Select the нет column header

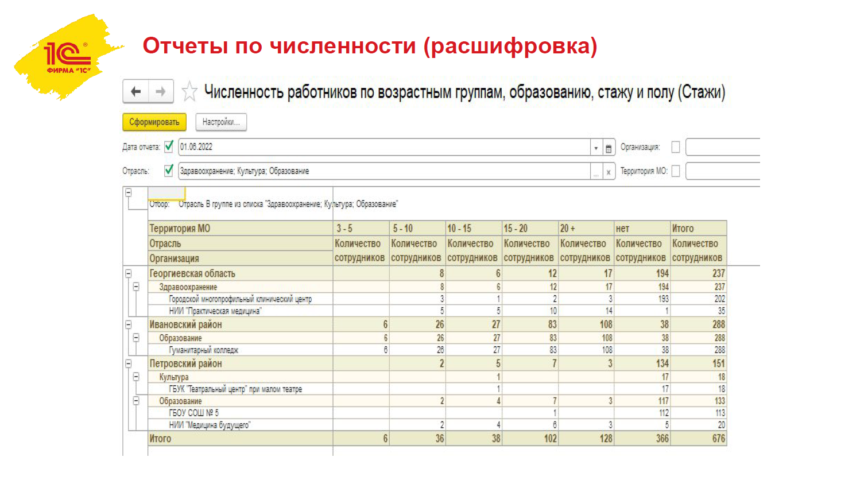(642, 228)
